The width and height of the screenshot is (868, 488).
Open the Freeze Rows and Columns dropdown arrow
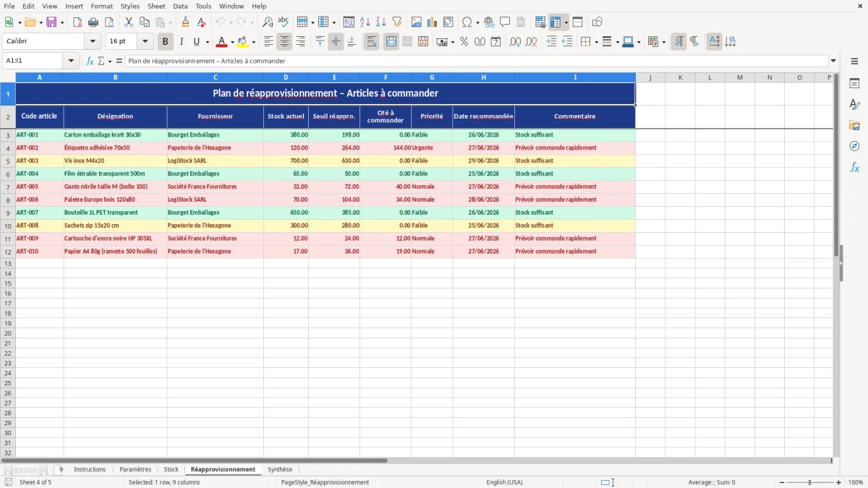566,22
